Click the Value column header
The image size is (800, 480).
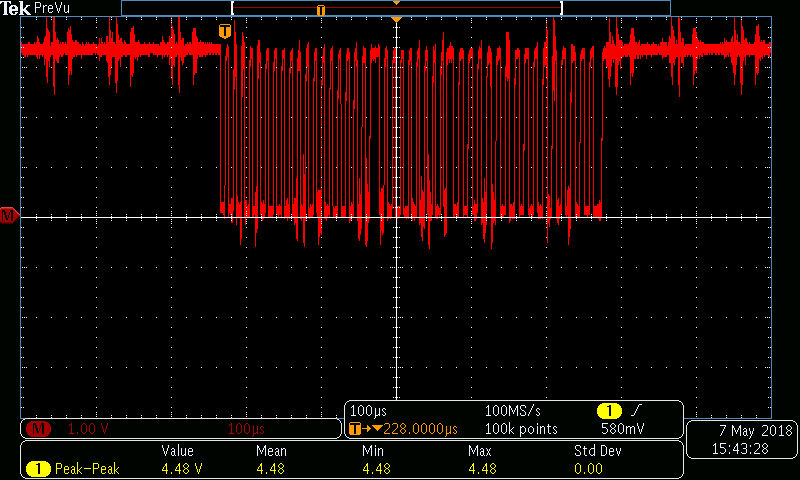point(178,451)
